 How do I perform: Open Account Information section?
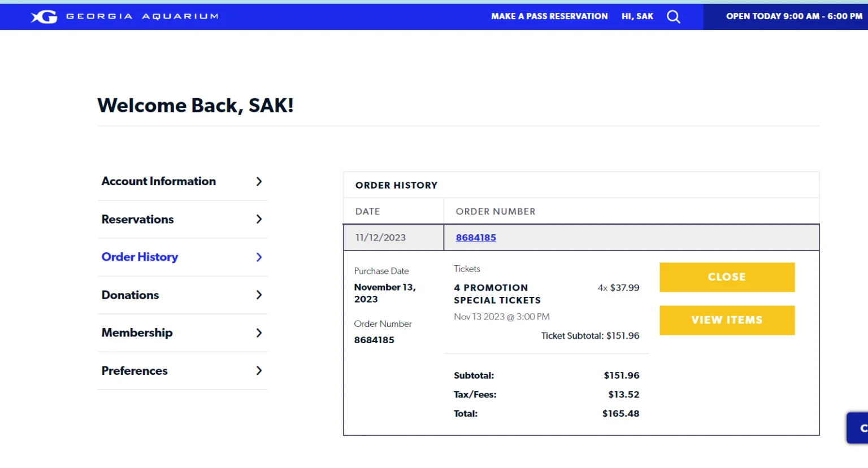pos(159,181)
